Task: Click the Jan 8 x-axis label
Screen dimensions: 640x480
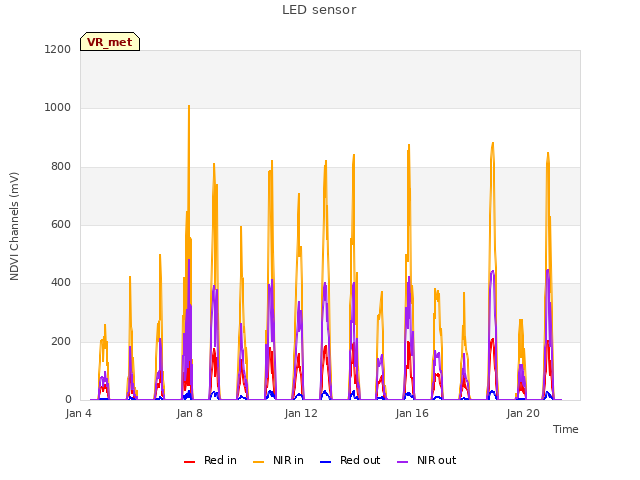Action: coord(189,413)
